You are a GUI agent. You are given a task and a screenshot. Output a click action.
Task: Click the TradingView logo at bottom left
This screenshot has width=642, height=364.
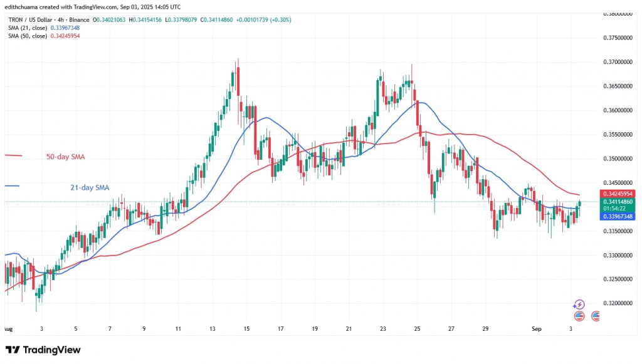(43, 350)
